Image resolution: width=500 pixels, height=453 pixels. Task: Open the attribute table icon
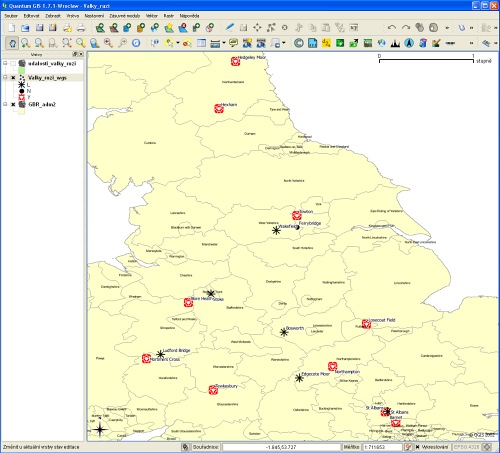(201, 43)
